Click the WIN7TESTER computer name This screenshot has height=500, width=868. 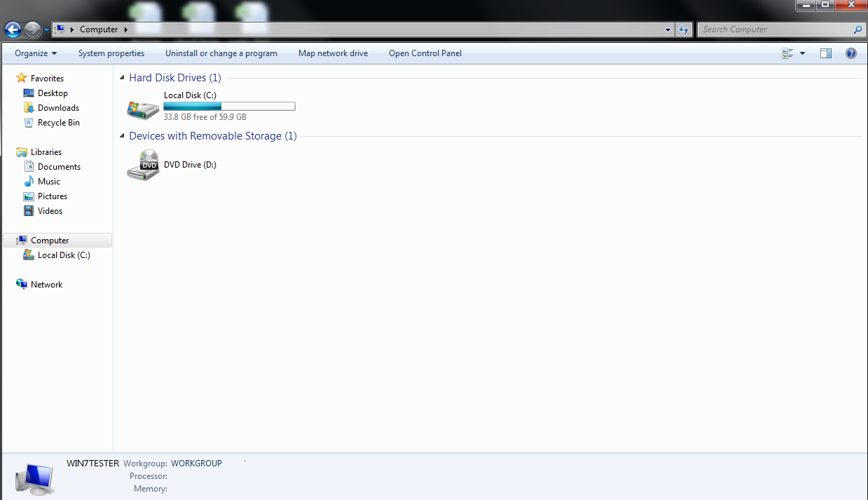point(92,464)
